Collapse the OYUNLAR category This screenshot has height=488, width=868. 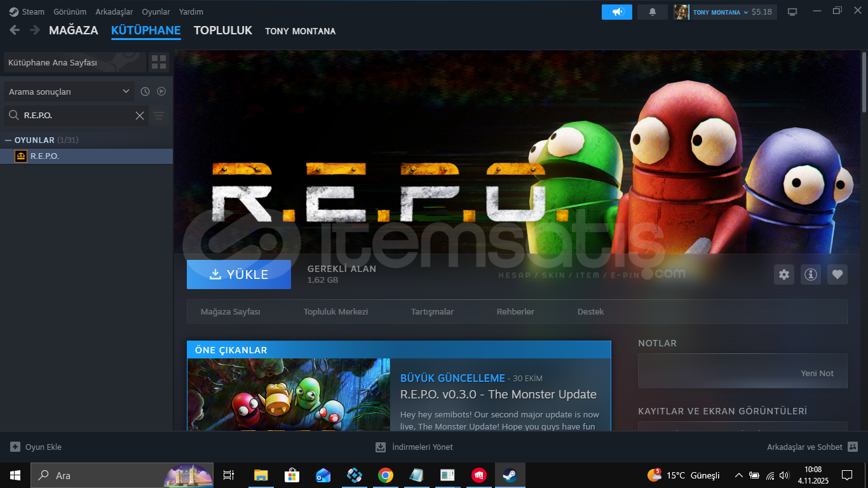pyautogui.click(x=8, y=140)
